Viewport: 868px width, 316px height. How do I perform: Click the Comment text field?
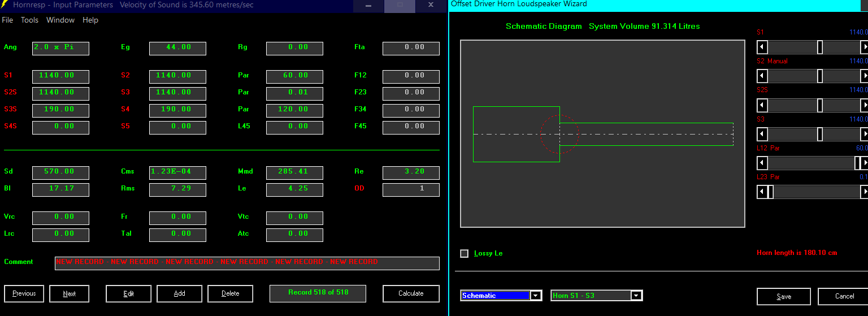tap(247, 263)
